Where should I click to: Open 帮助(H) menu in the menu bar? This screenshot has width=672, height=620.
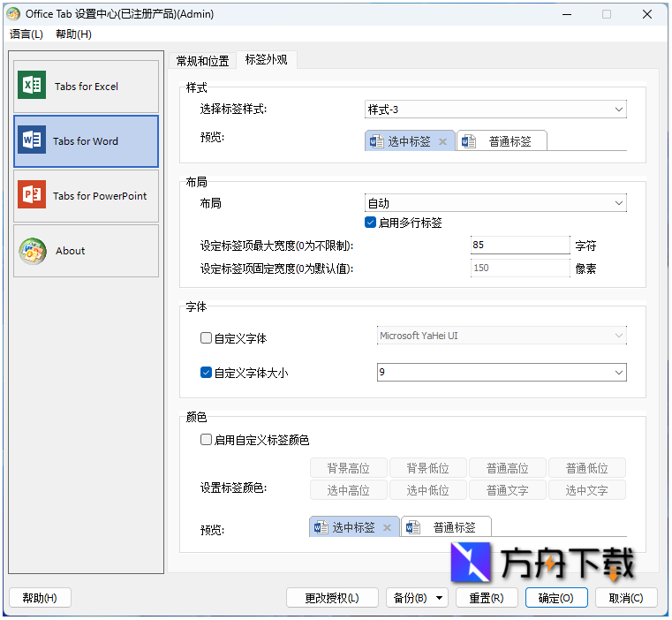click(x=73, y=34)
